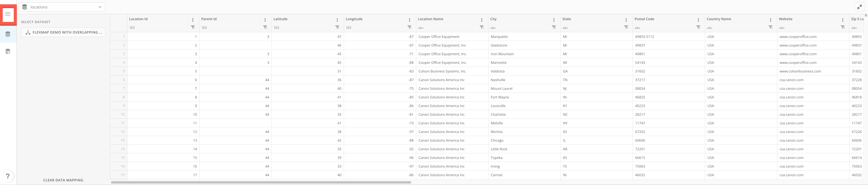The image size is (868, 185).
Task: Open the Website column kebab menu
Action: tap(843, 20)
